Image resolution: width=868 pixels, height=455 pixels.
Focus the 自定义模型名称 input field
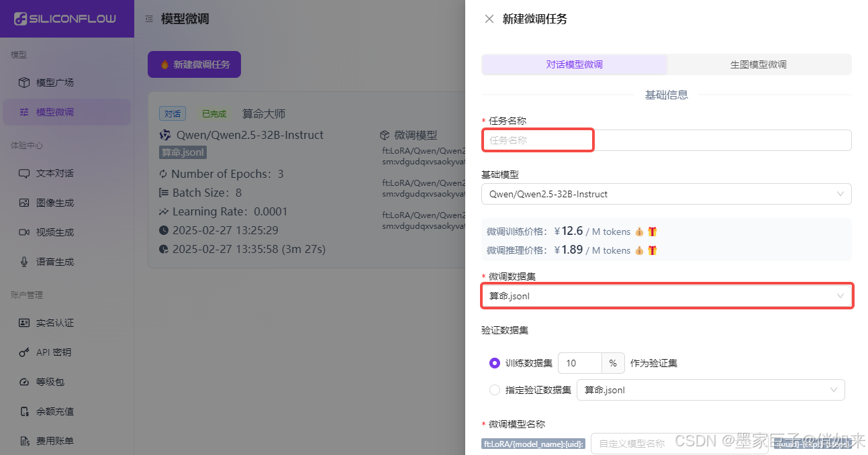pos(679,444)
